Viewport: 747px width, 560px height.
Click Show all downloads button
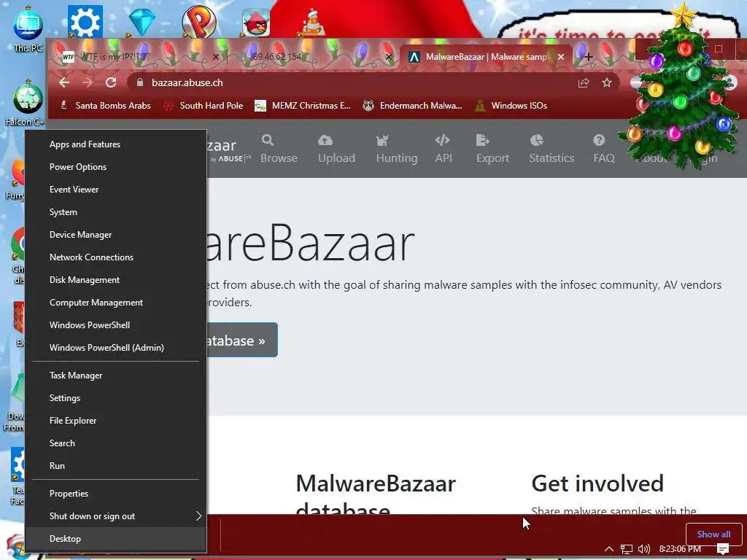(x=713, y=534)
